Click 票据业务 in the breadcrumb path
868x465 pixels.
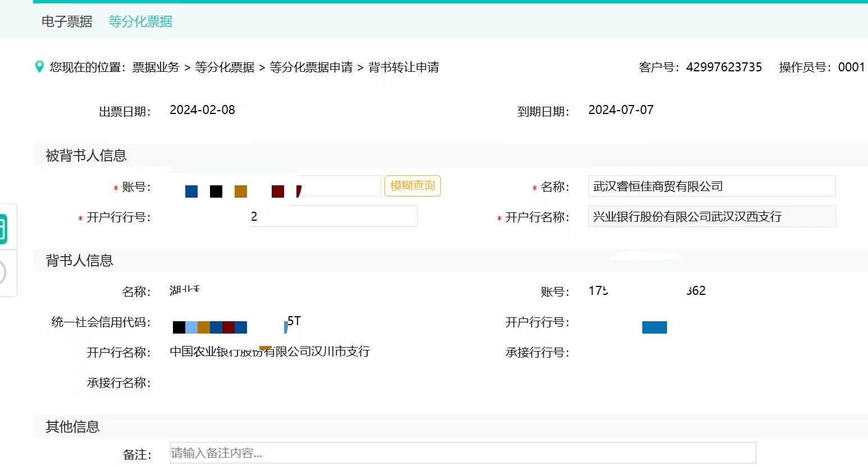coord(156,67)
